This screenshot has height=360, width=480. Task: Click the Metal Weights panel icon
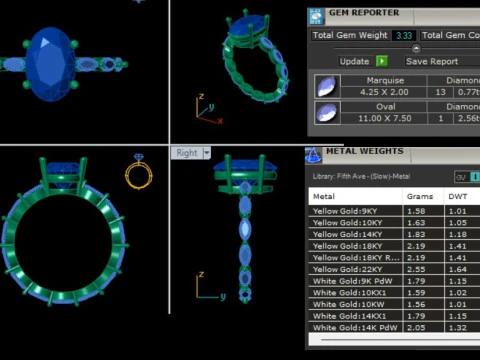314,155
